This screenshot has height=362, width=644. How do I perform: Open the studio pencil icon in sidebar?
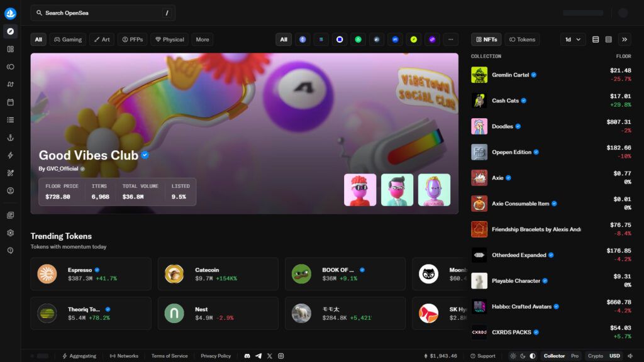click(10, 173)
